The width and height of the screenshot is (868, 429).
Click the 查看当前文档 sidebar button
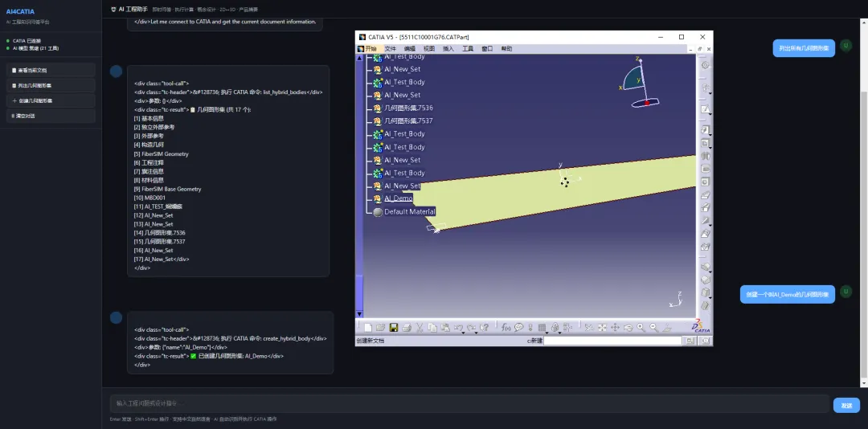click(51, 71)
